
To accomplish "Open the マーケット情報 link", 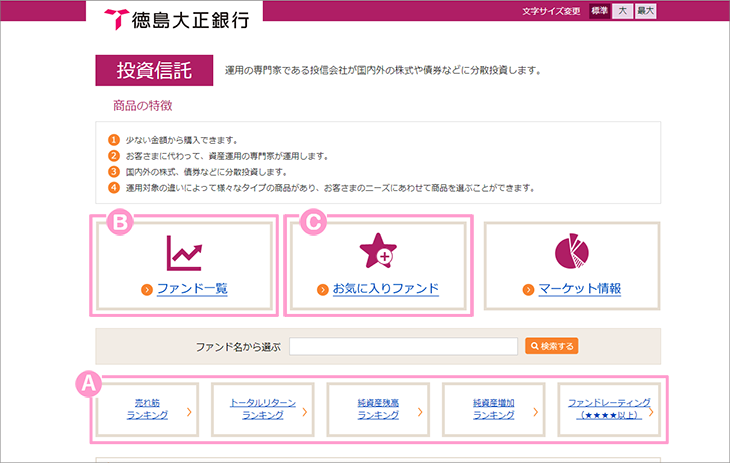I will point(580,289).
